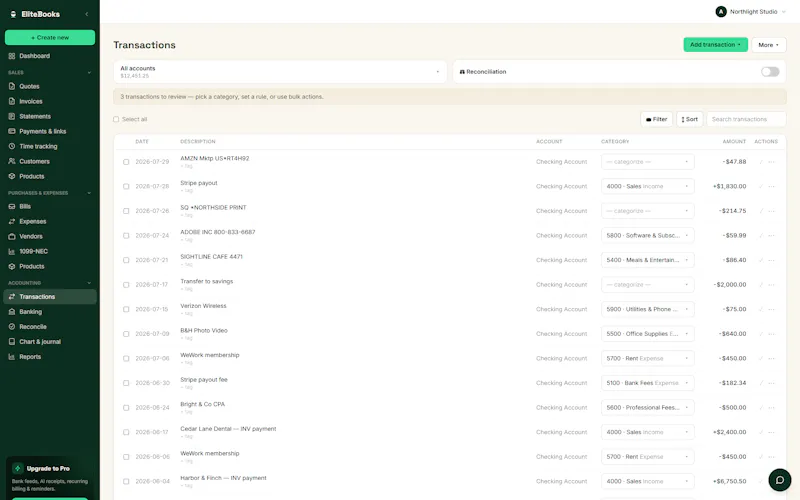Click the Reconcile check icon
Viewport: 800px width, 500px height.
tap(12, 327)
